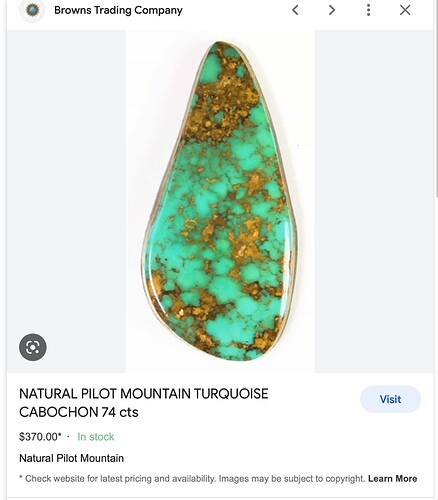View the turquoise cabochon product image
The width and height of the screenshot is (438, 500).
(220, 201)
